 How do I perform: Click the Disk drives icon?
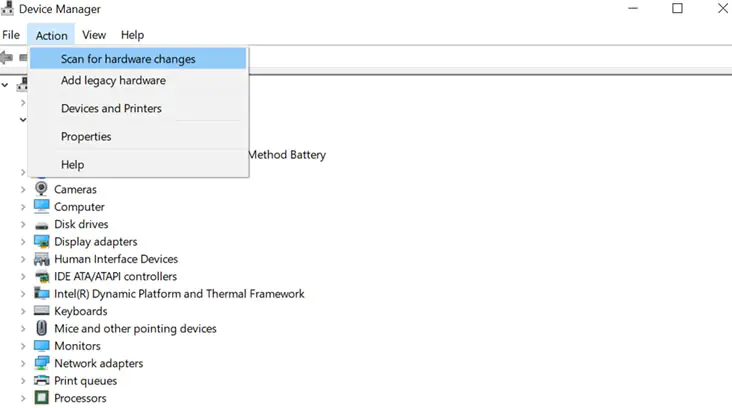click(x=42, y=225)
